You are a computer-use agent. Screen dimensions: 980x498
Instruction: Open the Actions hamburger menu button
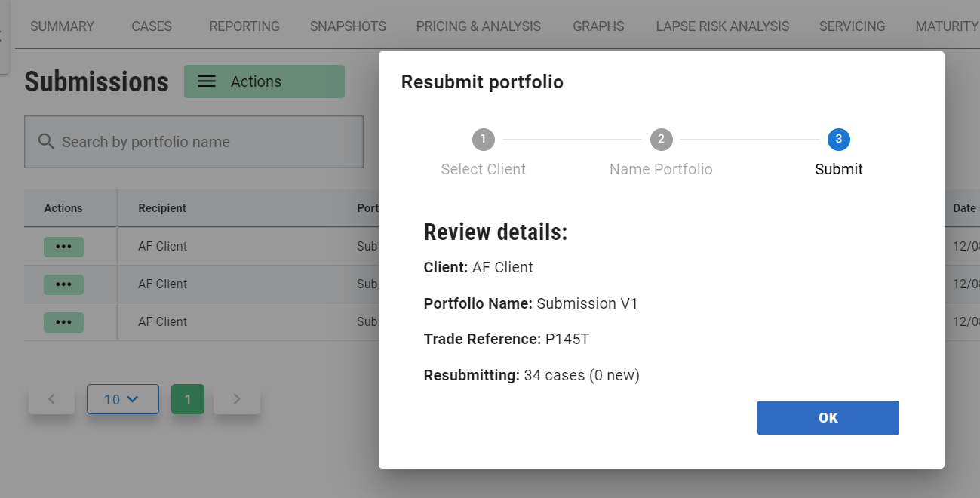tap(264, 81)
